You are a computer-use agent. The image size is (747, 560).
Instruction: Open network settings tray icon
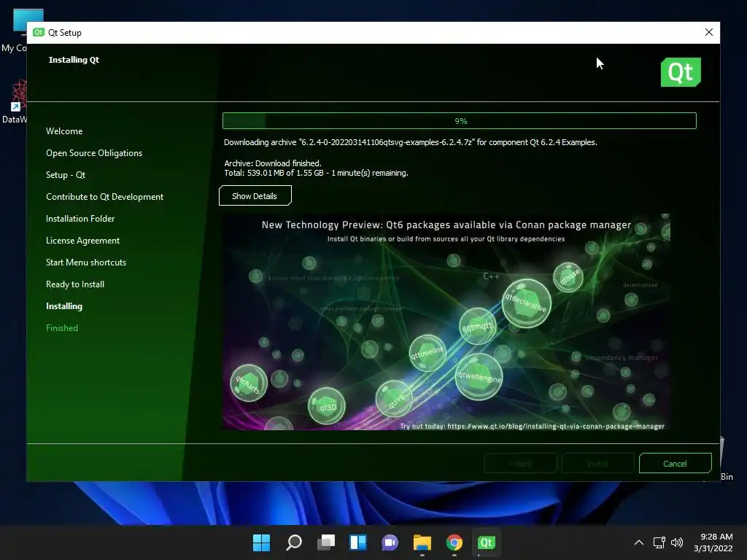pyautogui.click(x=659, y=542)
